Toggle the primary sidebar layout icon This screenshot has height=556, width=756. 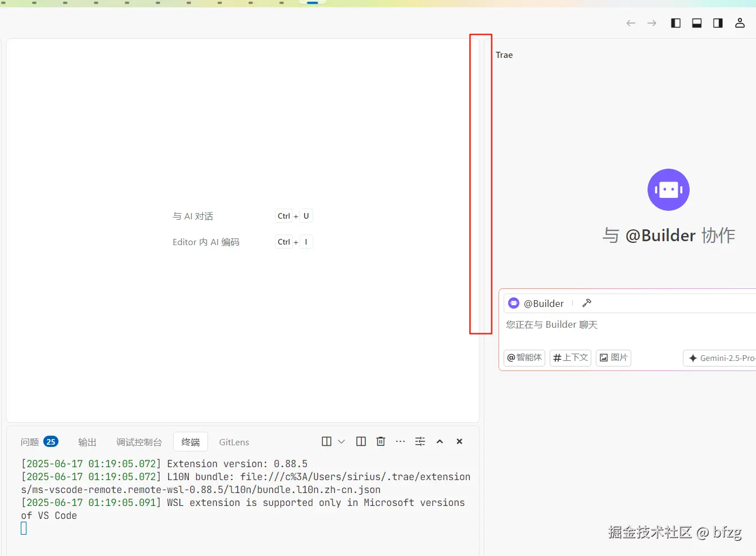pos(676,23)
